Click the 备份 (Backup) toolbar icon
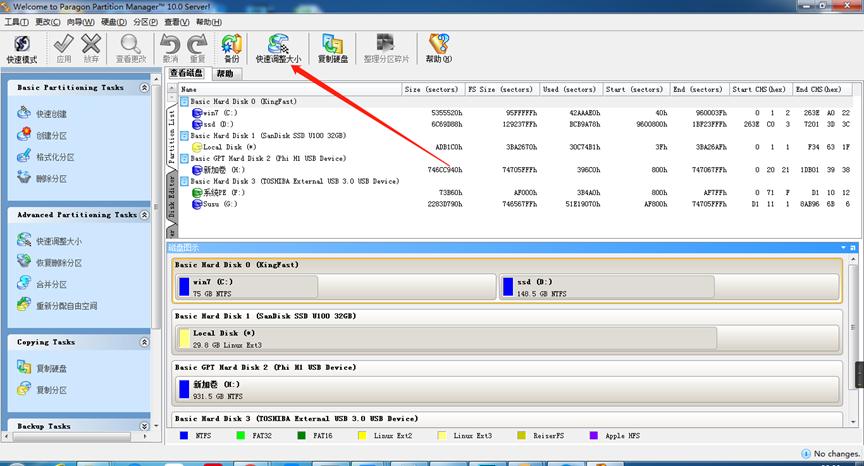Image resolution: width=864 pixels, height=466 pixels. [x=231, y=48]
